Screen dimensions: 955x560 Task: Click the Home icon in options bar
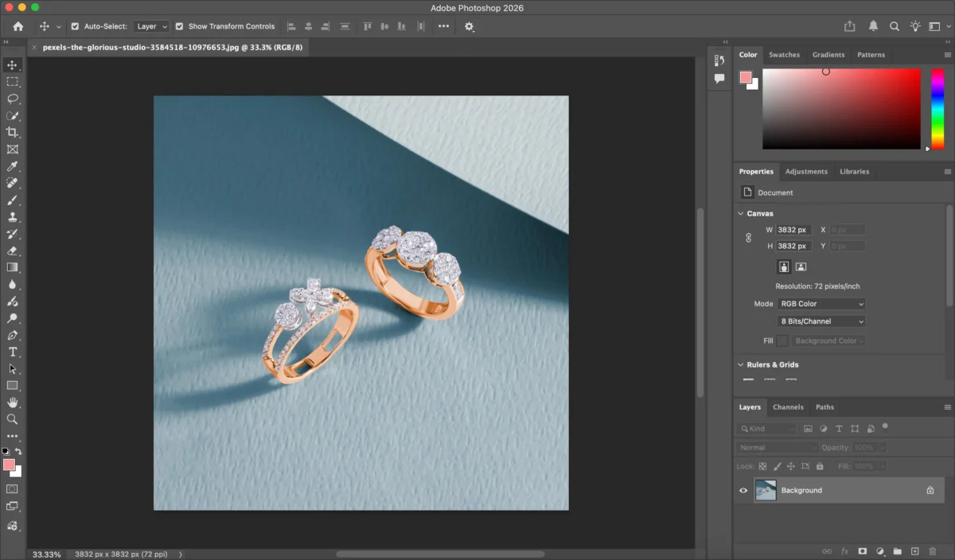coord(18,26)
